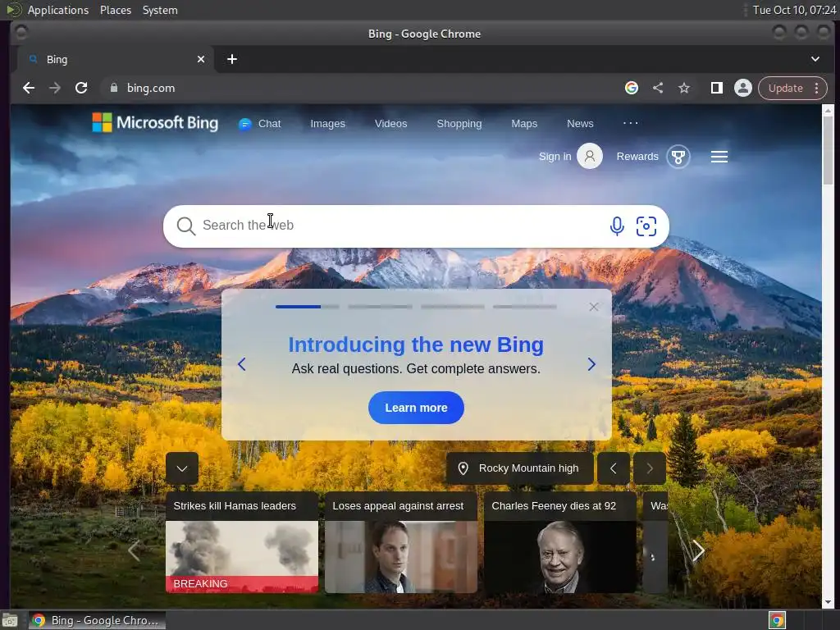Open Bing Chat
Screen dimensions: 840x630
pyautogui.click(x=260, y=124)
